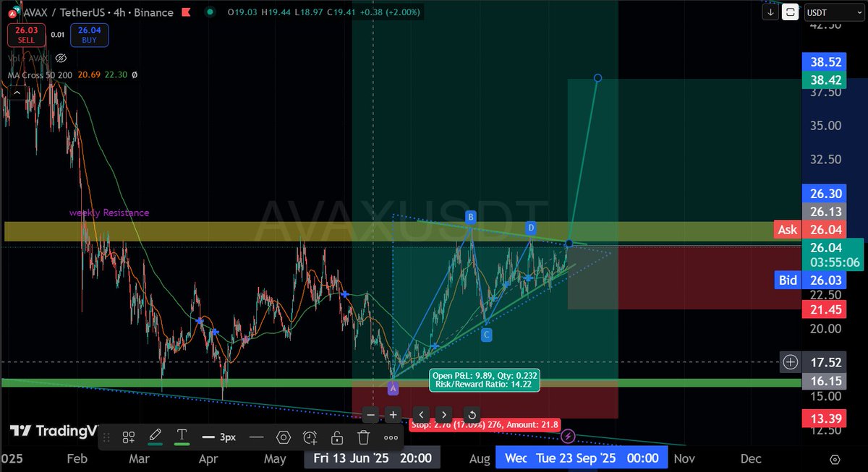Toggle the lock drawing icon

336,437
